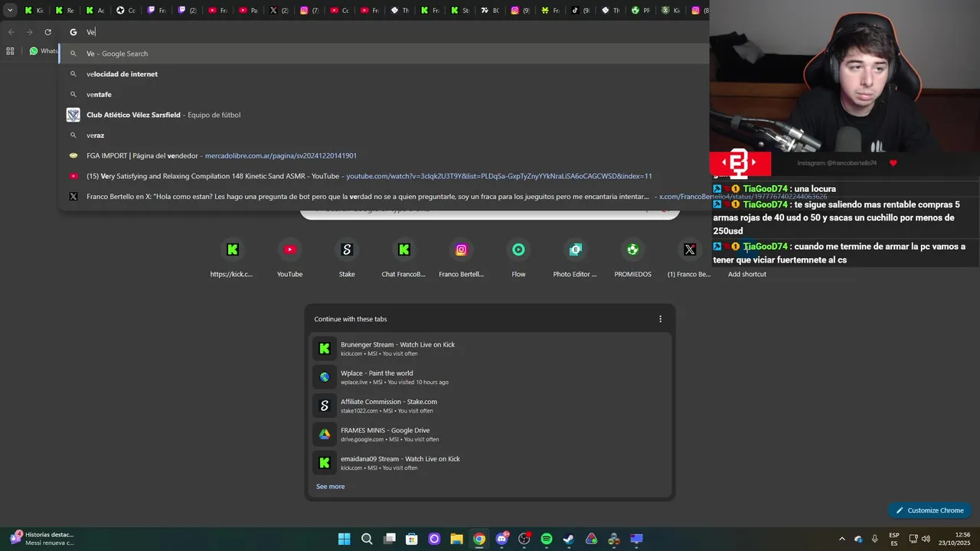This screenshot has height=551, width=980.
Task: Open Discord from the taskbar
Action: [501, 539]
